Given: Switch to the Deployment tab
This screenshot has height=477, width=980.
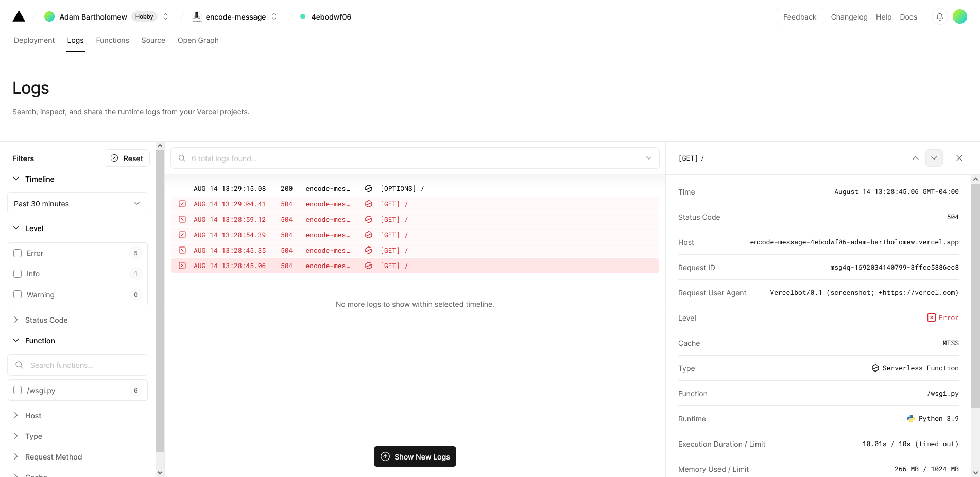Looking at the screenshot, I should tap(34, 40).
